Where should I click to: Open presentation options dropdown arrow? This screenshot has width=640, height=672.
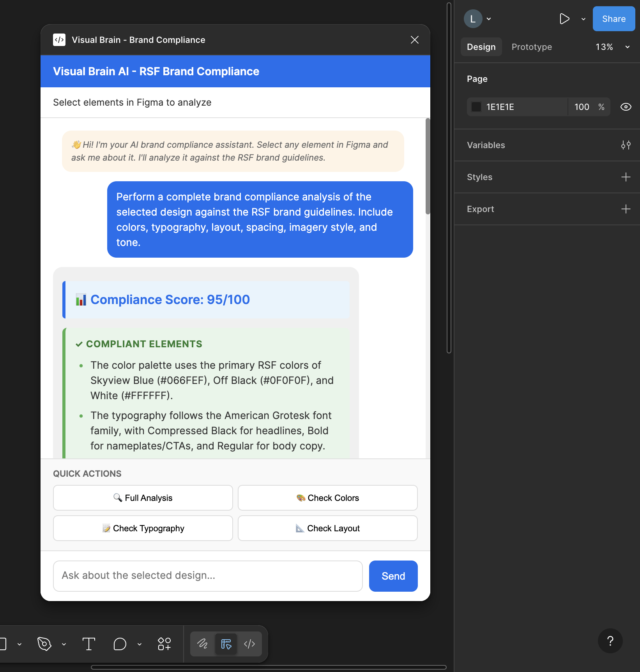click(x=583, y=19)
